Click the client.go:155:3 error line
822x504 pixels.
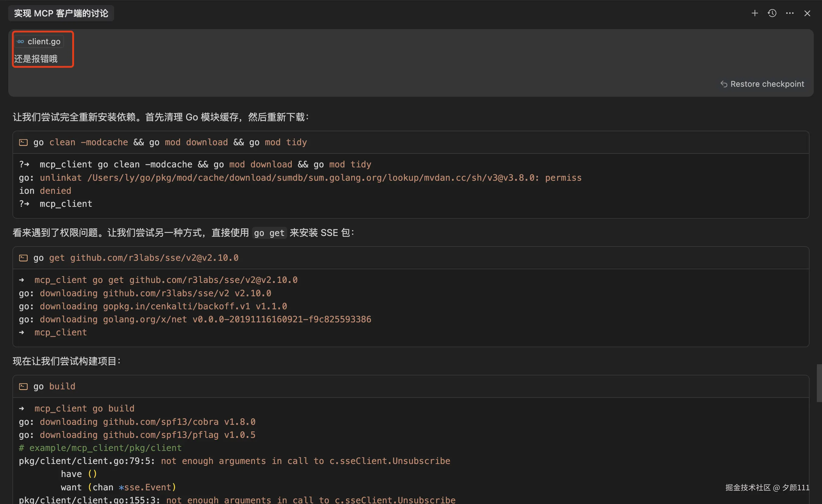click(x=237, y=500)
